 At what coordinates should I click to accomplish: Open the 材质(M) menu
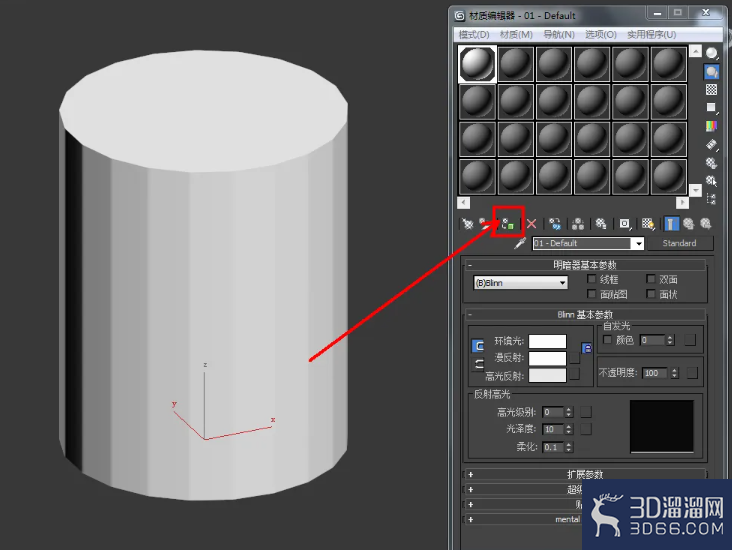coord(516,35)
